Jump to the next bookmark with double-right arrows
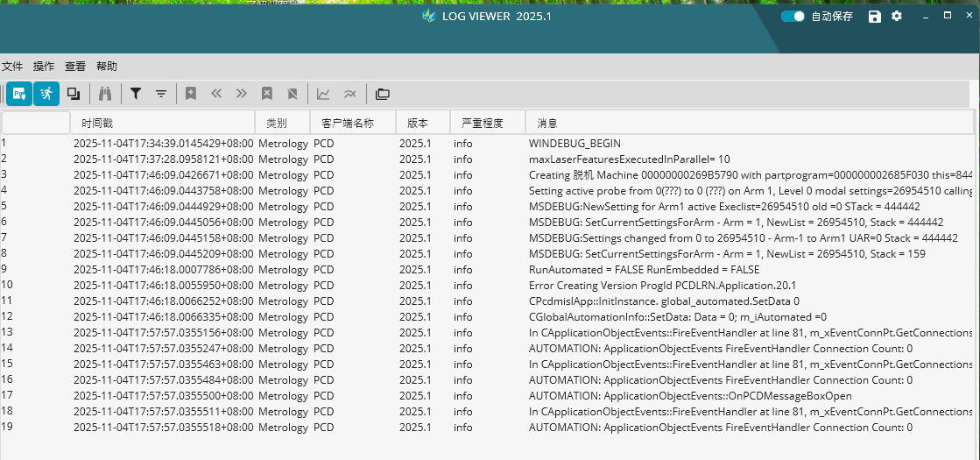The image size is (980, 460). [x=242, y=94]
